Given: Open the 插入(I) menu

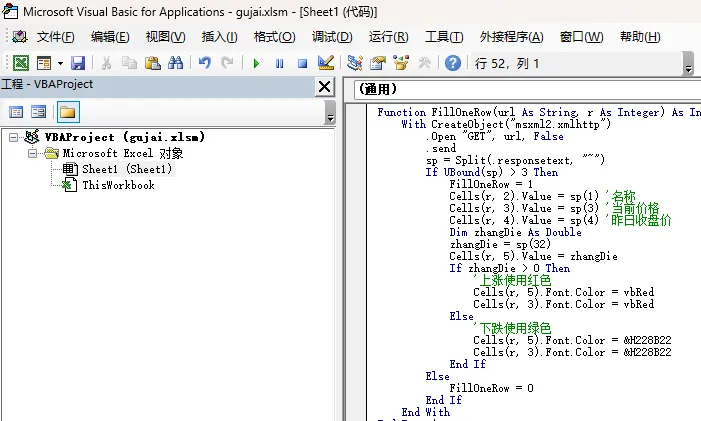Looking at the screenshot, I should pos(220,37).
